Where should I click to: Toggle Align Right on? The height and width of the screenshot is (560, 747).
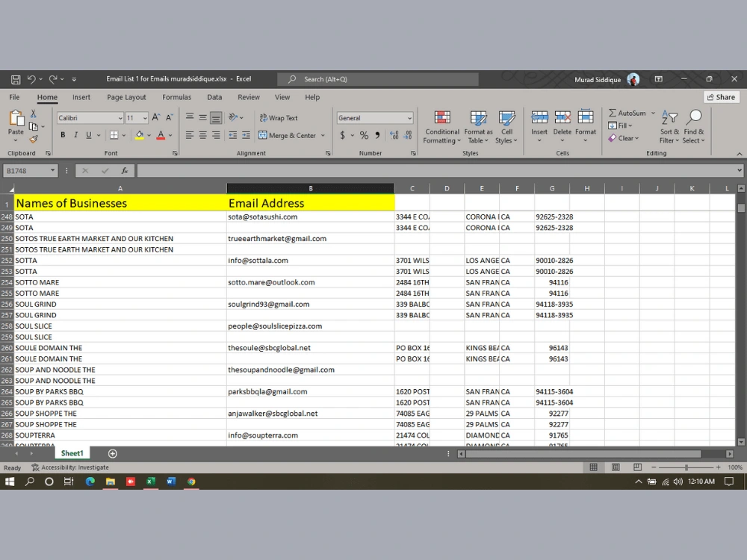pos(216,136)
